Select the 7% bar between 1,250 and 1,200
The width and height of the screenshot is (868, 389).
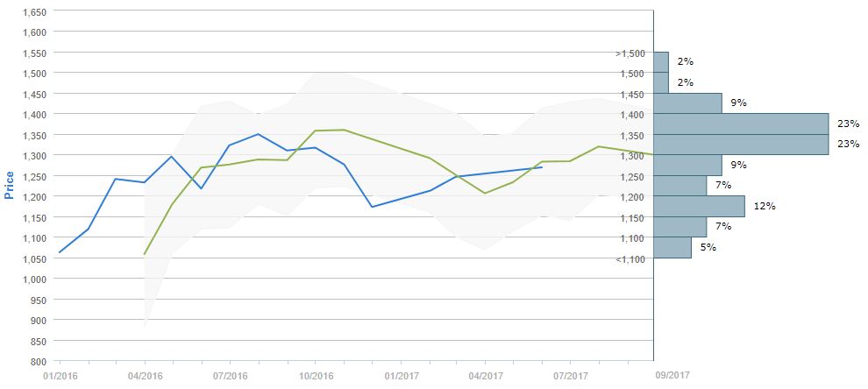click(679, 186)
